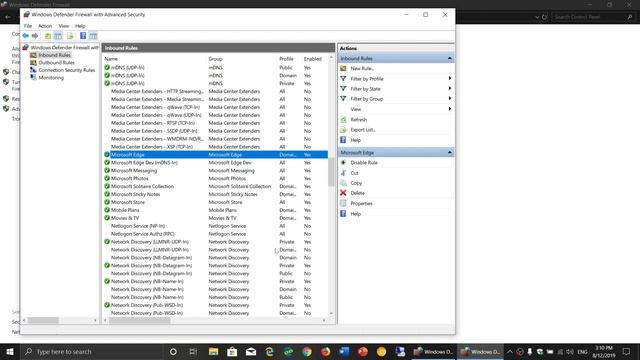Click the rules list horizontal scrollbar thumb
This screenshot has height=360, width=640.
140,320
